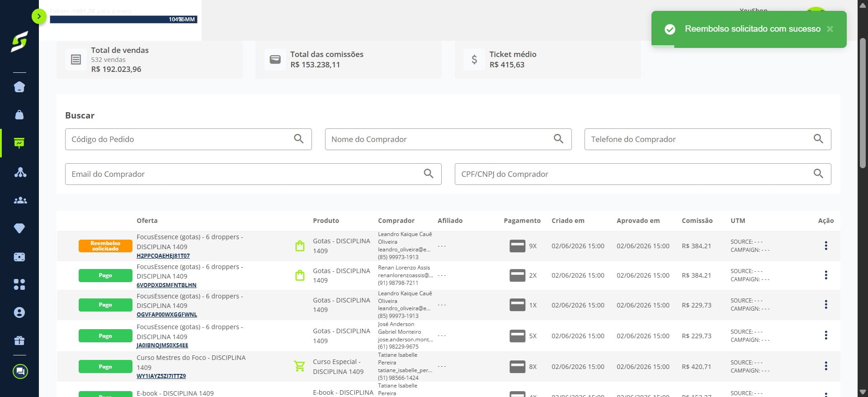The width and height of the screenshot is (868, 397).
Task: Click the green cart icon on Curso Mestres do Foco
Action: click(299, 366)
